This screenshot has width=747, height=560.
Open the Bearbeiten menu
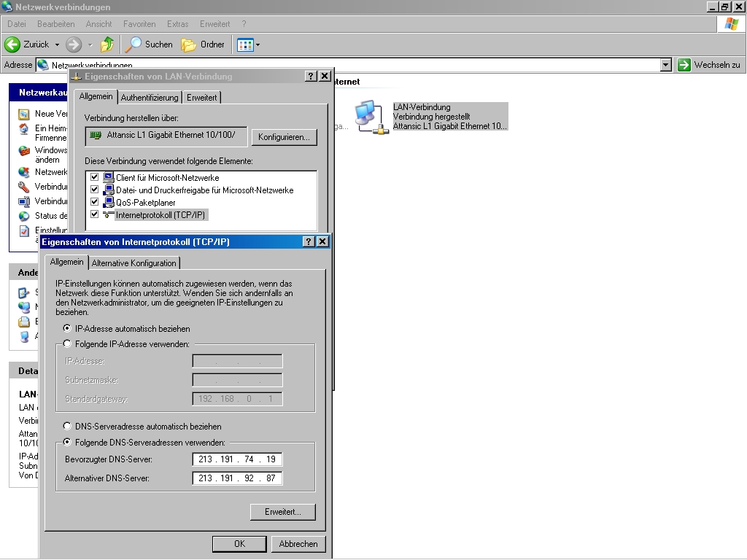pos(55,24)
